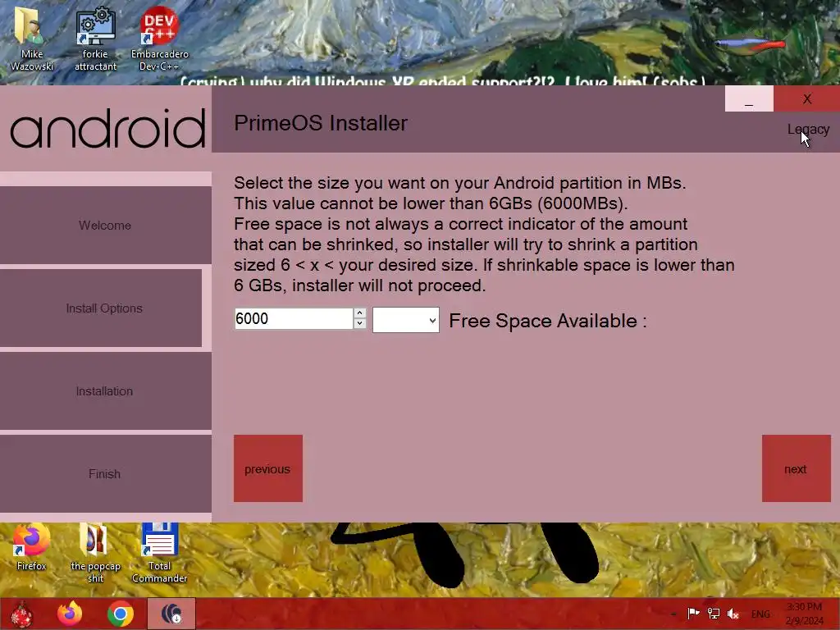Open Chrome from the taskbar
This screenshot has width=840, height=630.
click(121, 614)
